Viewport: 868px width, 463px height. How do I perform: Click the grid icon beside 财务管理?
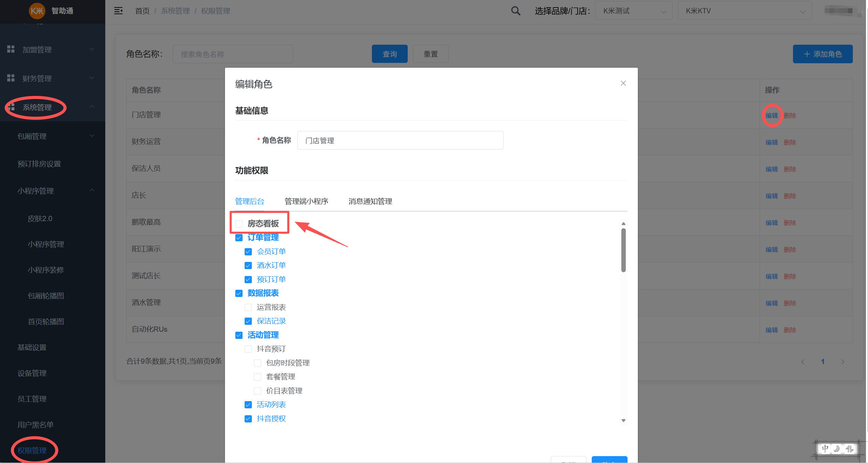coord(11,78)
